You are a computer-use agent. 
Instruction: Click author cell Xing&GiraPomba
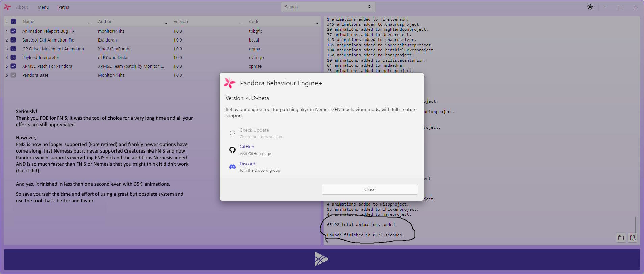coord(115,49)
